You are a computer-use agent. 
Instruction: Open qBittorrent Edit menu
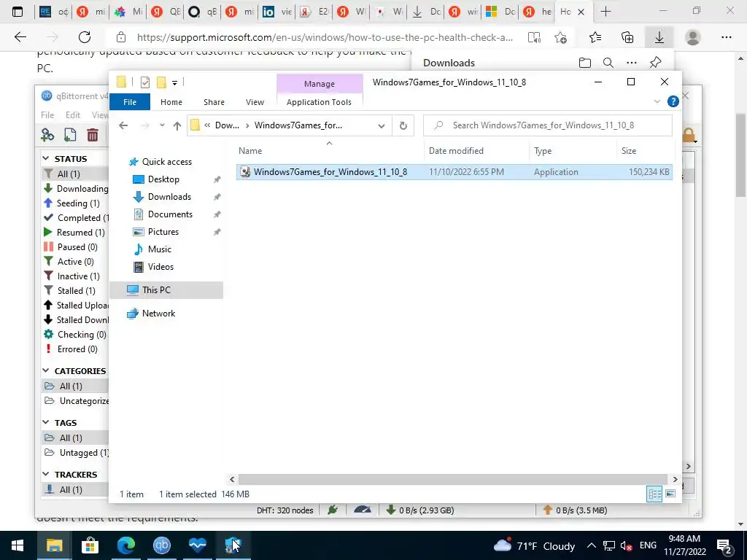(x=73, y=115)
